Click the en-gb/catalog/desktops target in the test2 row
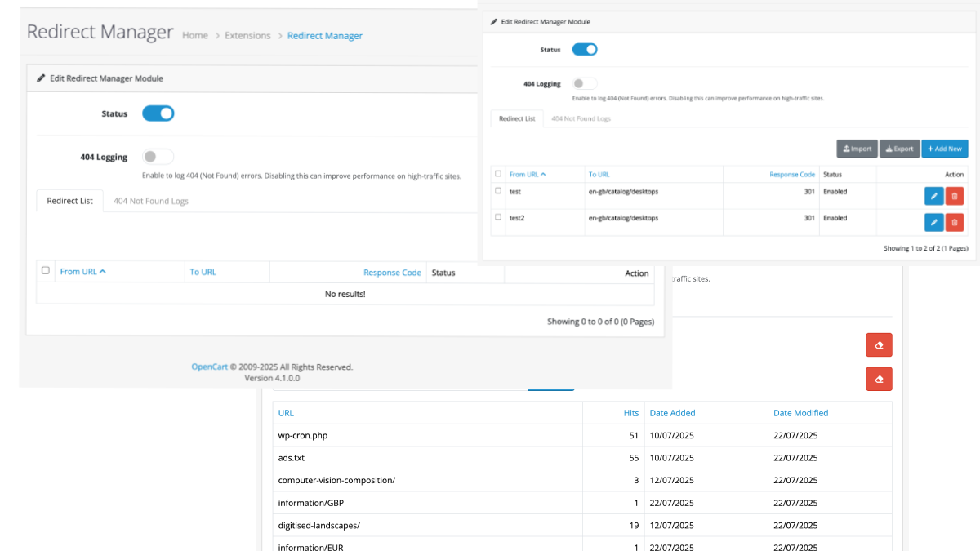The width and height of the screenshot is (980, 551). pyautogui.click(x=623, y=218)
